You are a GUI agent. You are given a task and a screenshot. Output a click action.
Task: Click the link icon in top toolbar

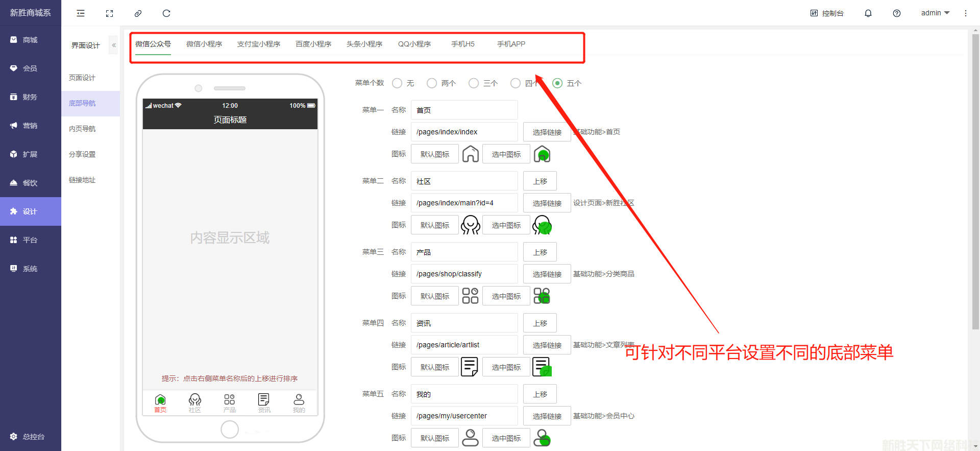pos(138,13)
